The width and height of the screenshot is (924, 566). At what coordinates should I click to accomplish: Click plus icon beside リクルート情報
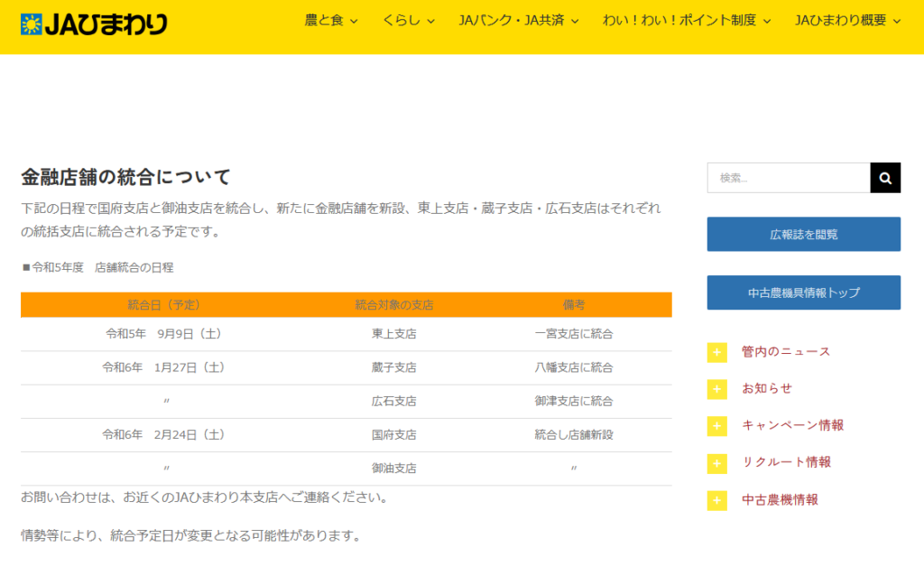pos(717,463)
